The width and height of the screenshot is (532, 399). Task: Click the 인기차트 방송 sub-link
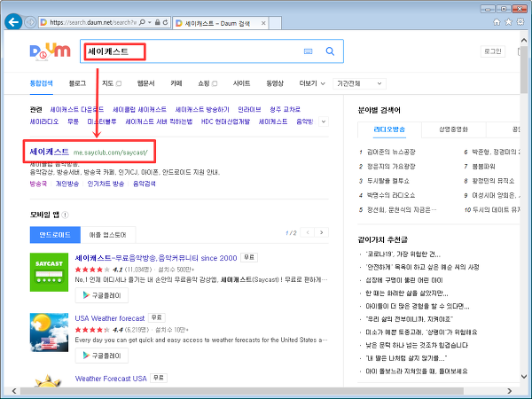tap(106, 184)
